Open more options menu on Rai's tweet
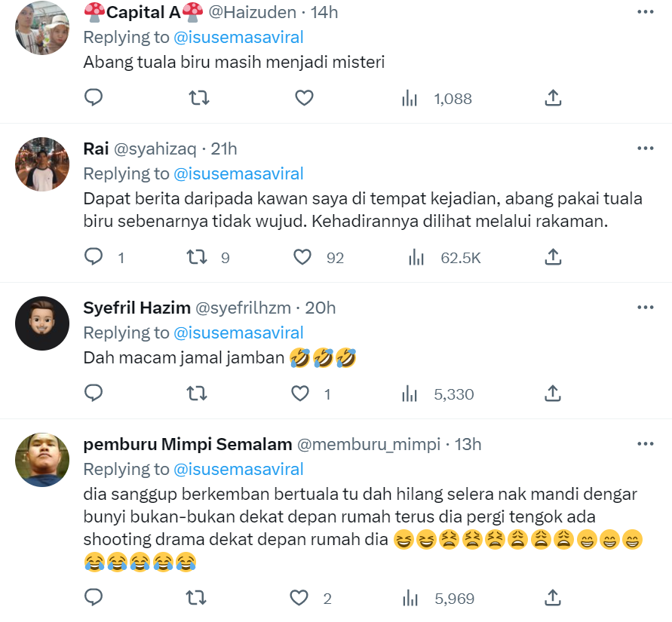672x622 pixels. pyautogui.click(x=645, y=149)
